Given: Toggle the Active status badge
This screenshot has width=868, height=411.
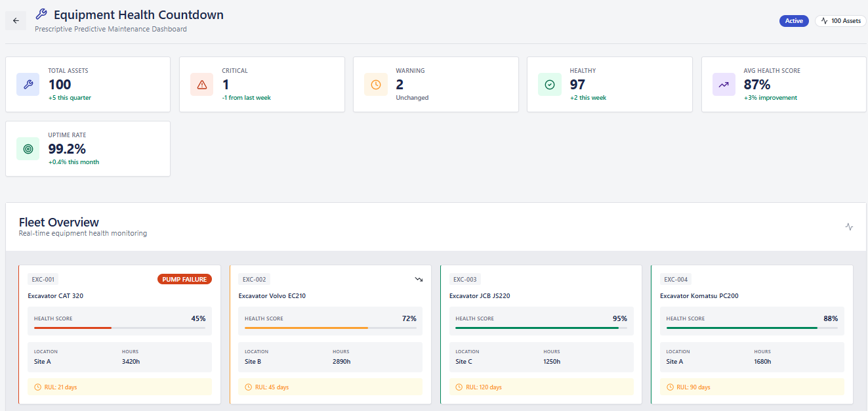Looking at the screenshot, I should tap(794, 20).
